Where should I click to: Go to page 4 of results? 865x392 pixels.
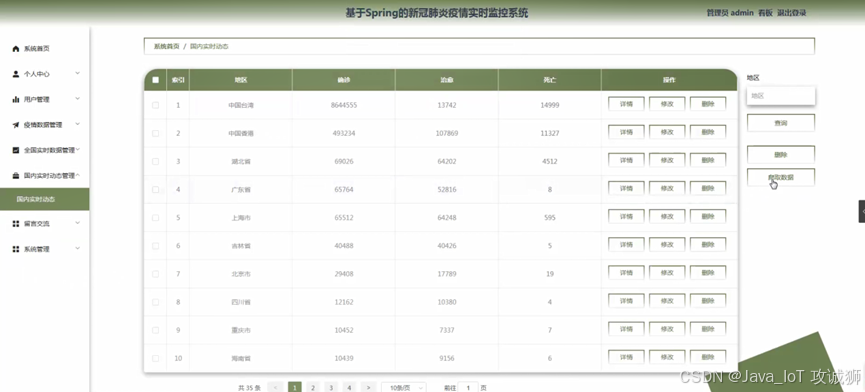(349, 388)
